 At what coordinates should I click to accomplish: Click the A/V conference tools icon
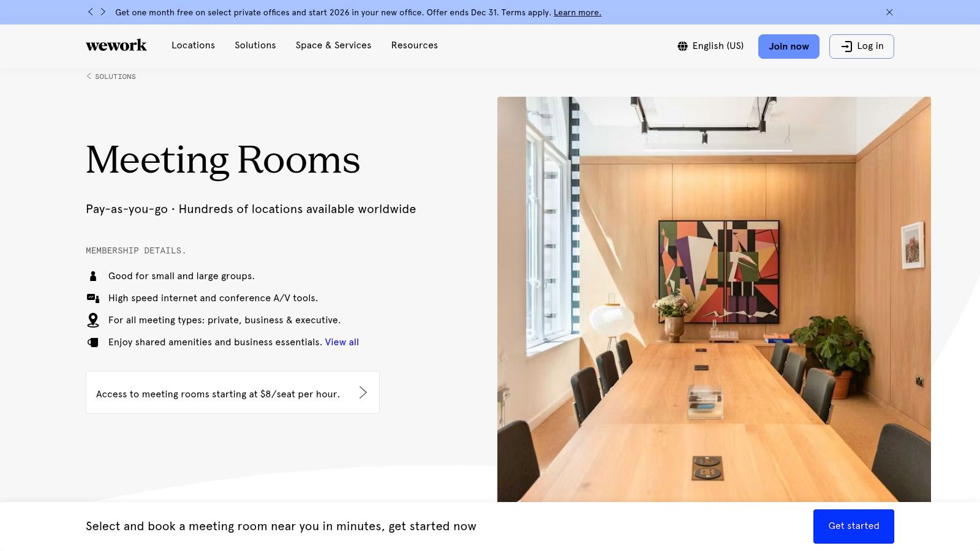[x=92, y=298]
